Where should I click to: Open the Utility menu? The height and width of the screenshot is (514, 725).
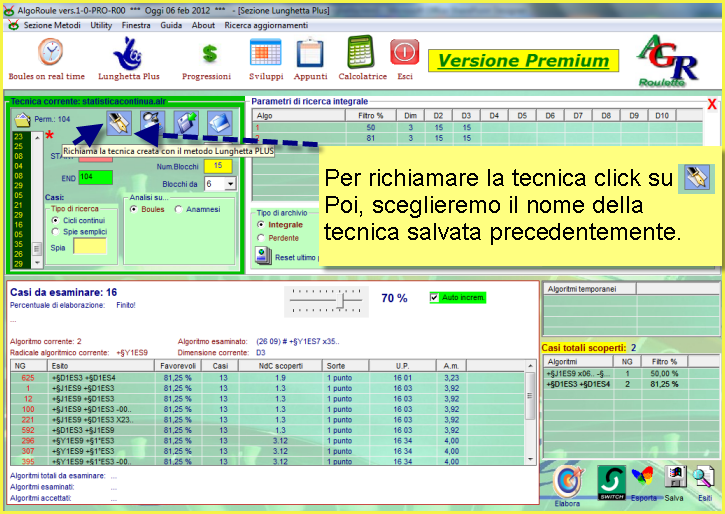(x=101, y=25)
